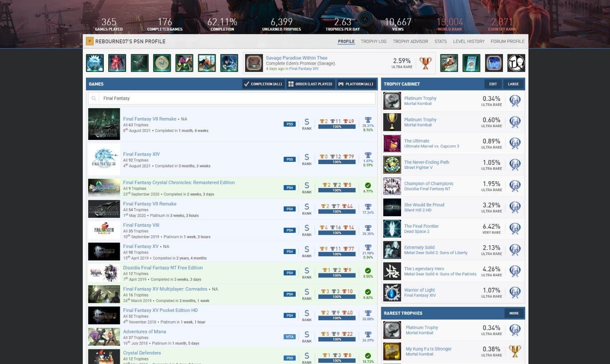Image resolution: width=610 pixels, height=364 pixels.
Task: Click the orange PSN profile badge icon
Action: coord(90,41)
